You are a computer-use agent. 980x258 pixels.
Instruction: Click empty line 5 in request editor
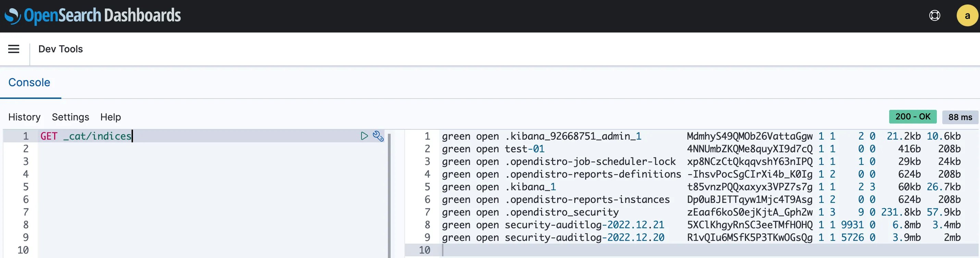[x=190, y=187]
